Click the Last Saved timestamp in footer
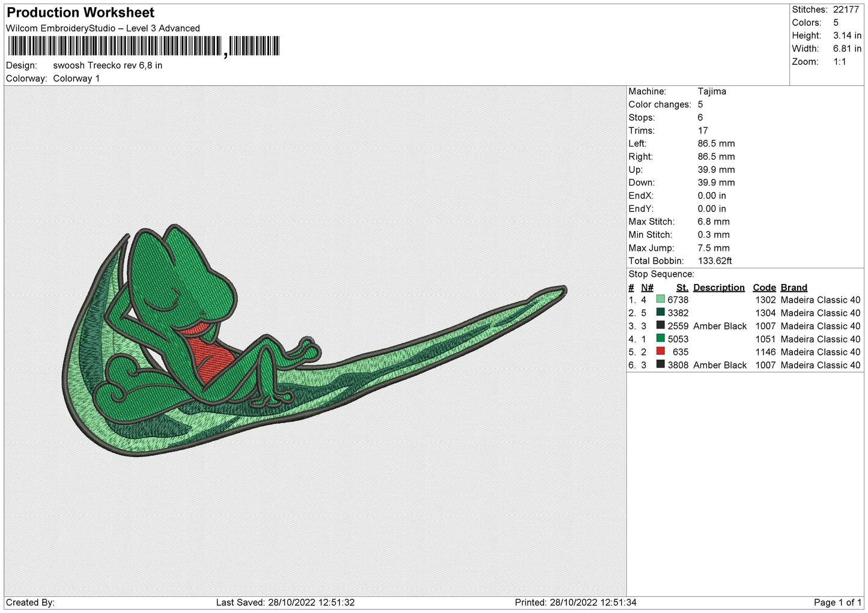The height and width of the screenshot is (613, 868). tap(285, 602)
